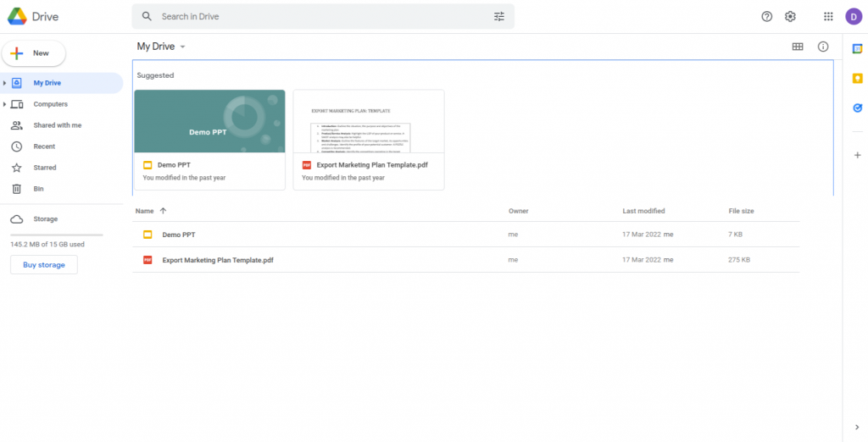Open the My Drive title dropdown
This screenshot has width=868, height=442.
coord(182,47)
